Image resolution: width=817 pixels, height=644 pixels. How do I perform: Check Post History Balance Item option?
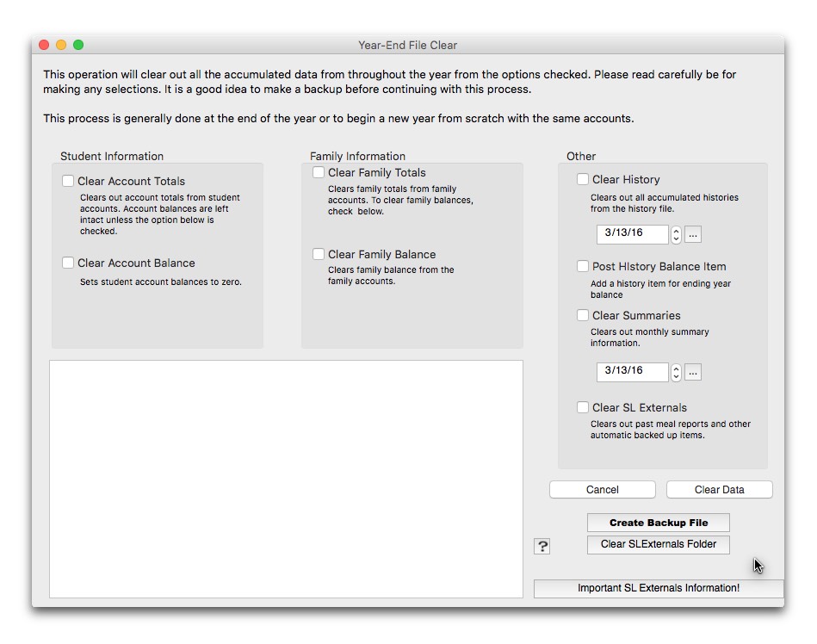point(583,266)
